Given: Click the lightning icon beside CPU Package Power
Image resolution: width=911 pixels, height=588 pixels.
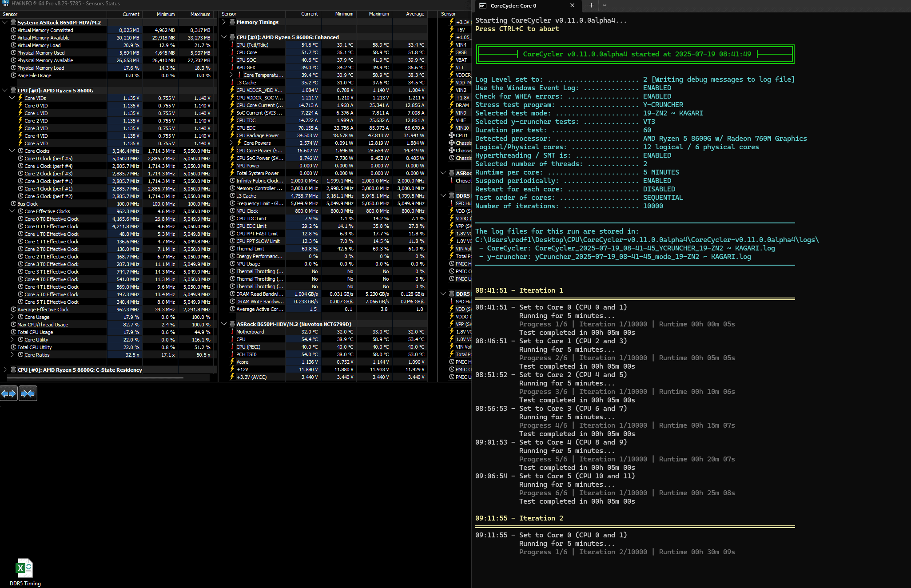Looking at the screenshot, I should [x=232, y=135].
